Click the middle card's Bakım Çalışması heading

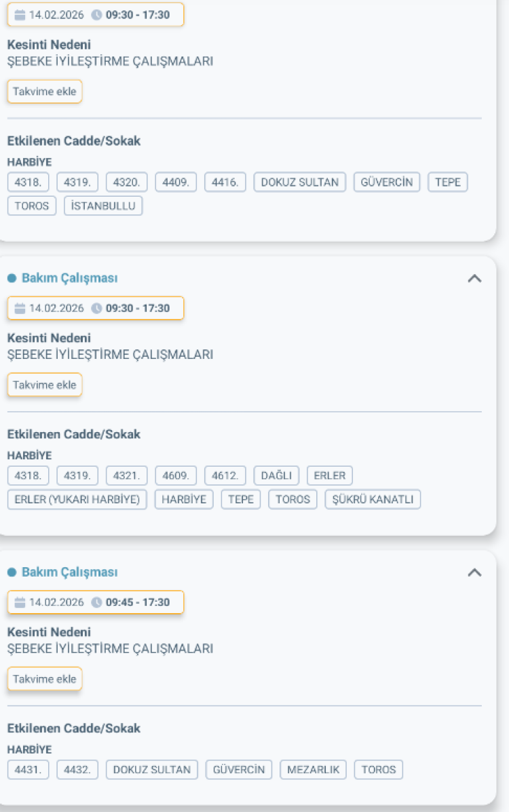pos(69,278)
